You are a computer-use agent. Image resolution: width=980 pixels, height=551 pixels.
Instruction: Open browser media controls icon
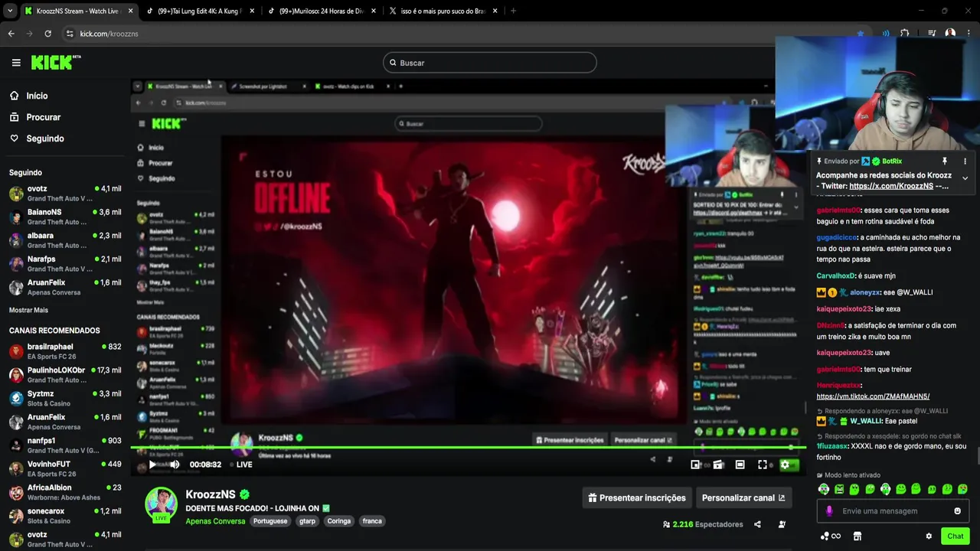932,34
